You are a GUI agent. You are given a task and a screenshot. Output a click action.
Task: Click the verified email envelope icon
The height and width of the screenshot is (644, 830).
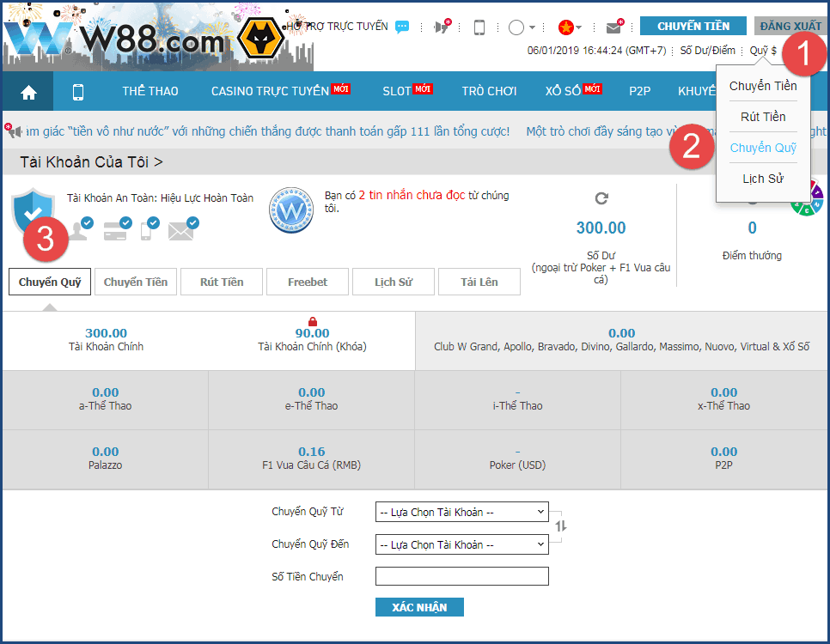pyautogui.click(x=183, y=229)
